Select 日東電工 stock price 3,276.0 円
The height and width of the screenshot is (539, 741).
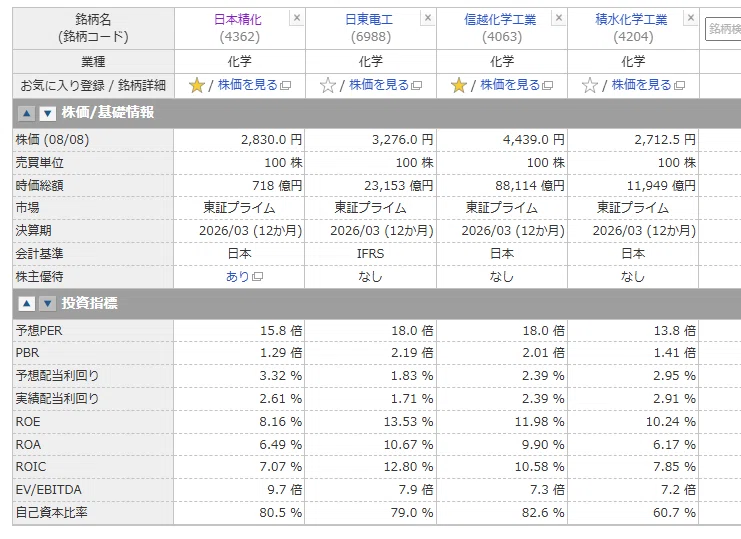tap(403, 140)
